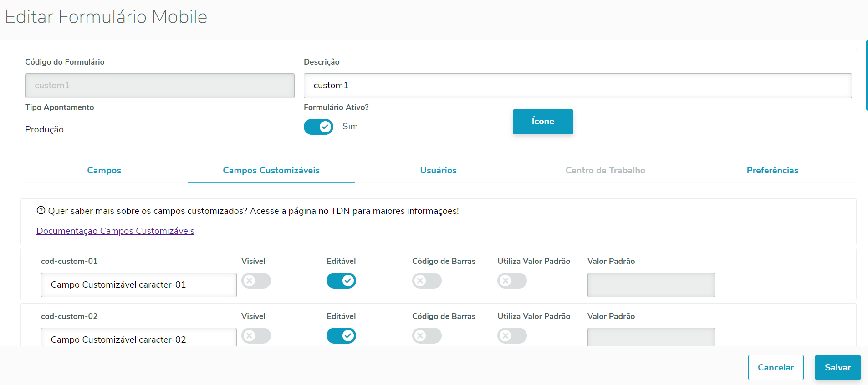Click the Descrição input field
Image resolution: width=868 pixels, height=385 pixels.
[x=577, y=86]
